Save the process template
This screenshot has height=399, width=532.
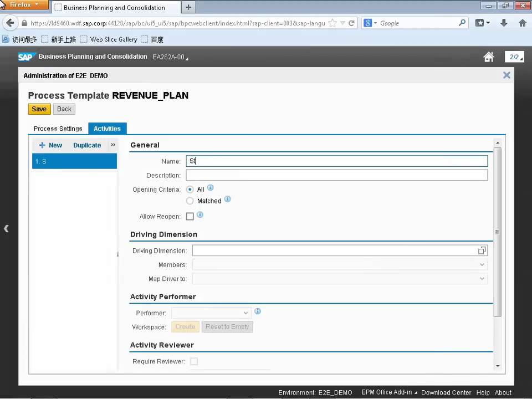39,109
